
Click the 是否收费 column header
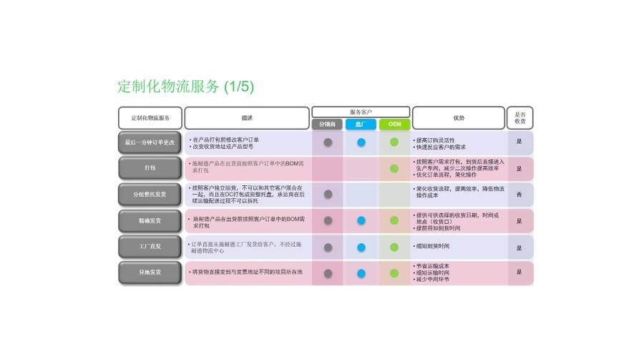coord(519,118)
